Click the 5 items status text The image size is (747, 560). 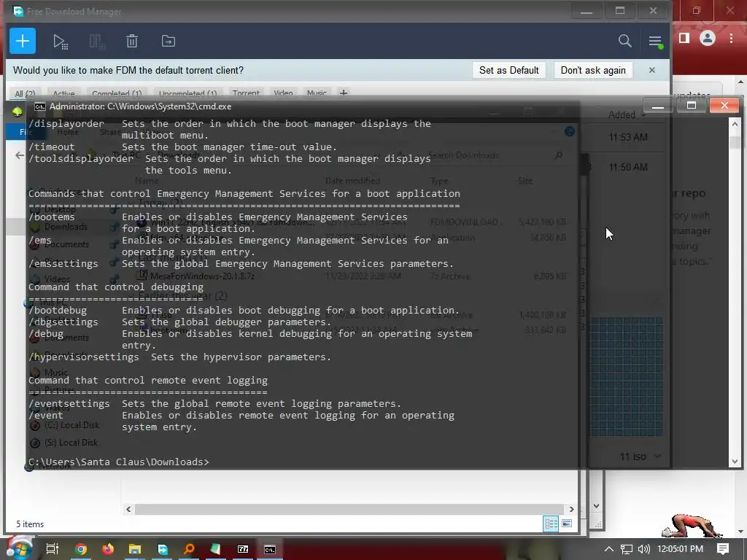[x=30, y=524]
